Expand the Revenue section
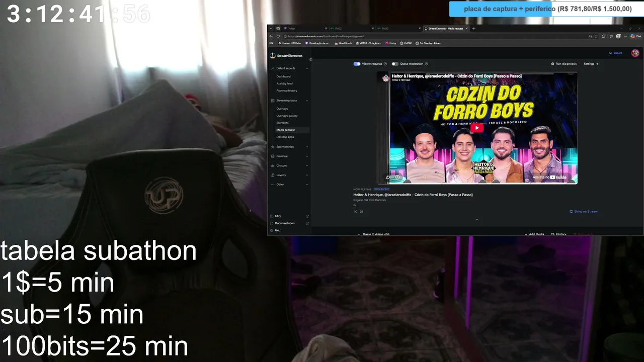The height and width of the screenshot is (362, 644). click(307, 156)
